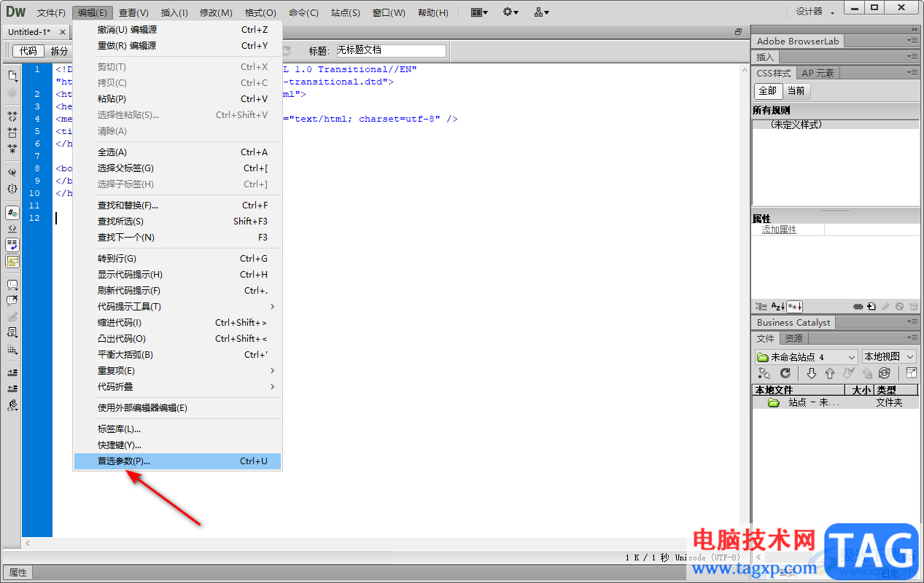Expand the 代码折叠 submenu
This screenshot has height=583, width=924.
(177, 387)
